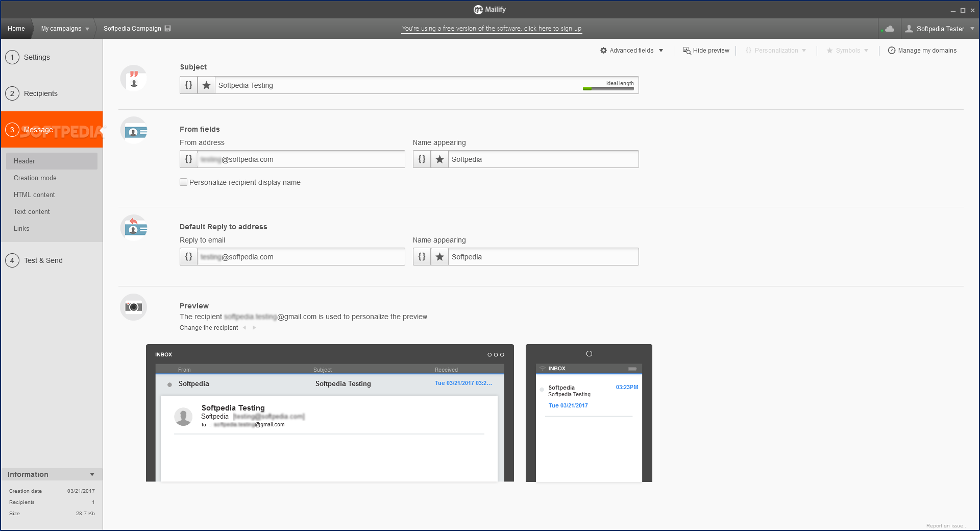Click braces button beside Reply to email
Viewport: 980px width, 531px height.
(188, 257)
